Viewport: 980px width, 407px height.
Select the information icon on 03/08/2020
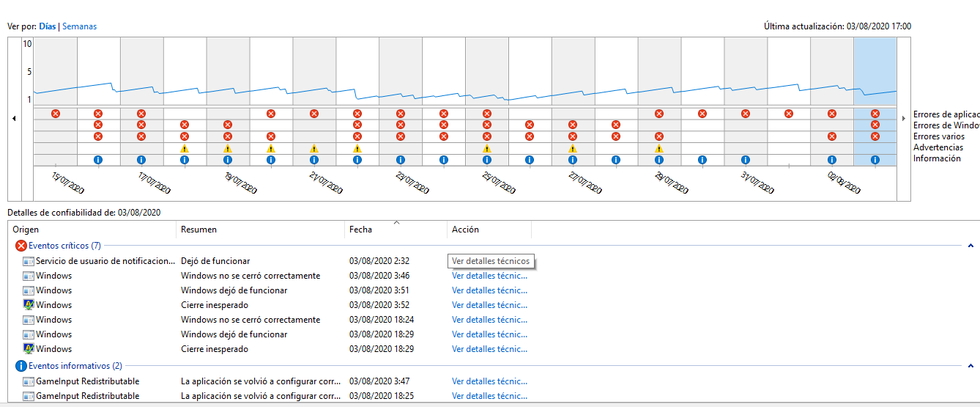click(x=875, y=159)
